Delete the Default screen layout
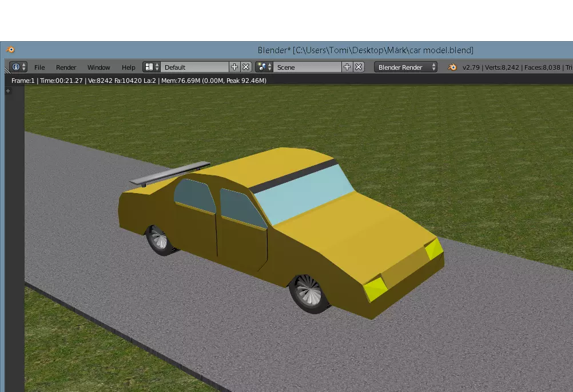This screenshot has width=573, height=392. coord(246,67)
